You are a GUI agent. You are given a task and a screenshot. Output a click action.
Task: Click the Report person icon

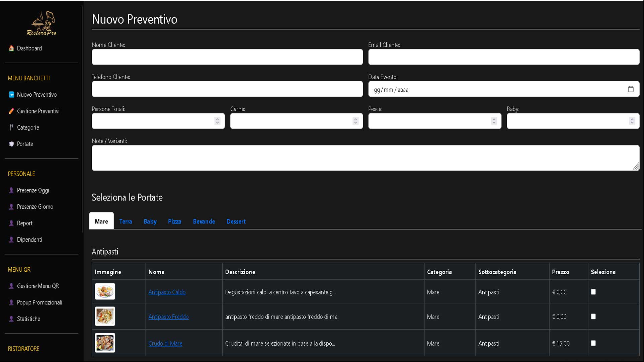coord(11,223)
